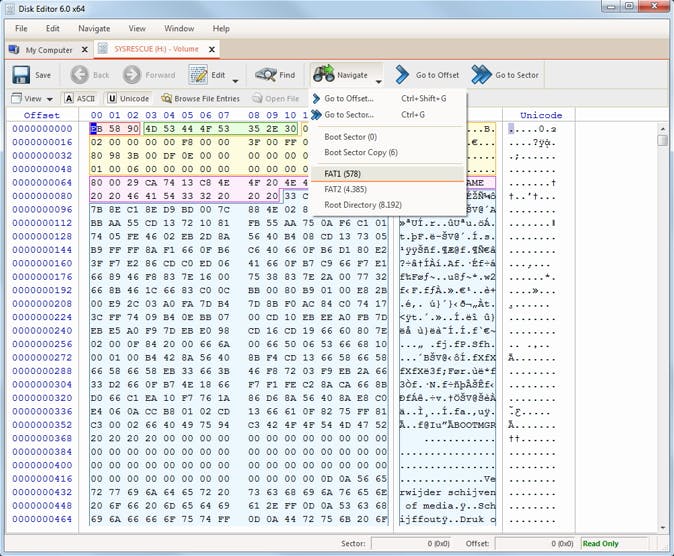The height and width of the screenshot is (556, 674).
Task: Click the Save toolbar icon
Action: [x=21, y=75]
